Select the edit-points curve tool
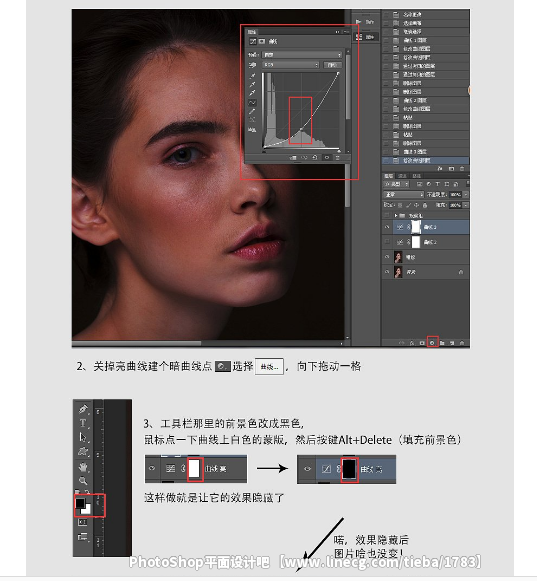This screenshot has width=537, height=581. (x=252, y=102)
